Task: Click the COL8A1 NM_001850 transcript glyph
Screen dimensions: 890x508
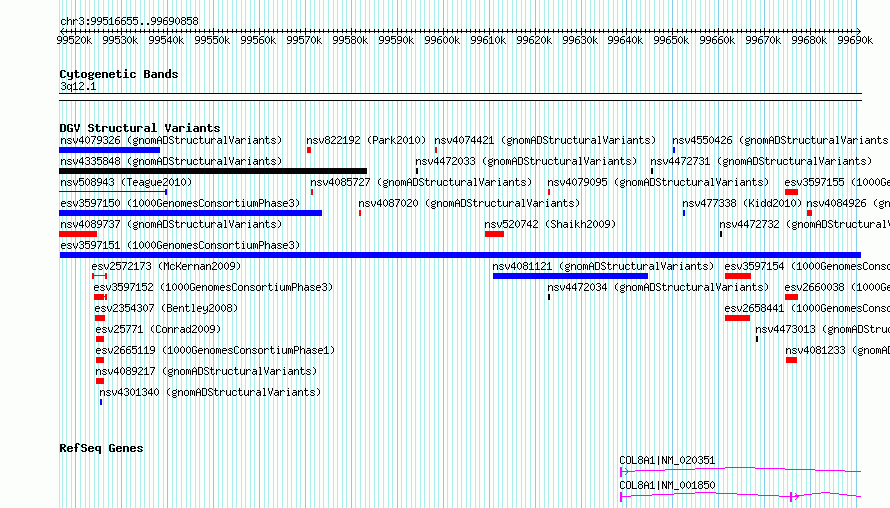Action: [x=741, y=496]
